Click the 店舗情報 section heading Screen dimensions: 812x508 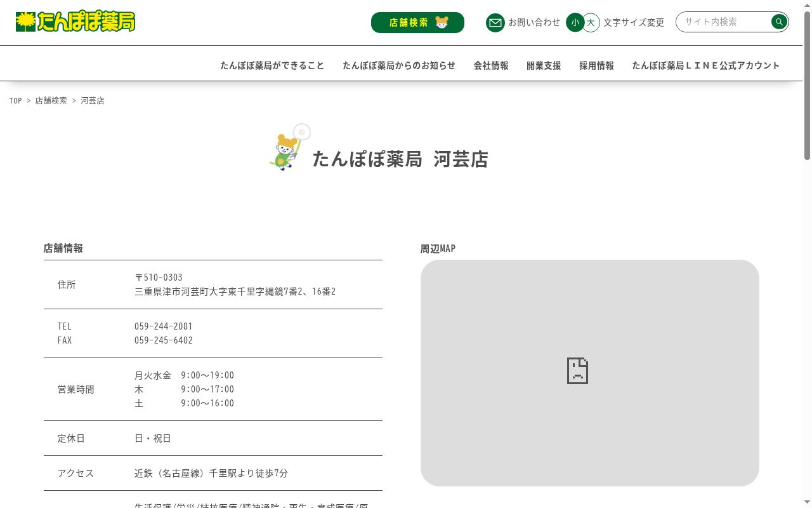pos(63,248)
